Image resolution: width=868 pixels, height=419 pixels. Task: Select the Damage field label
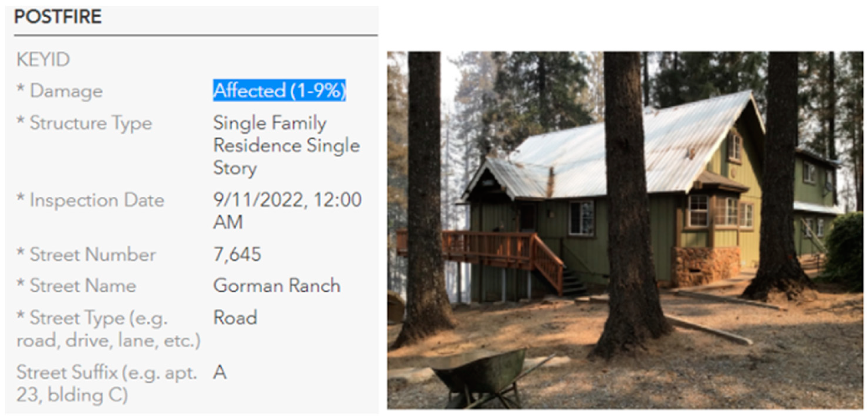pos(66,91)
